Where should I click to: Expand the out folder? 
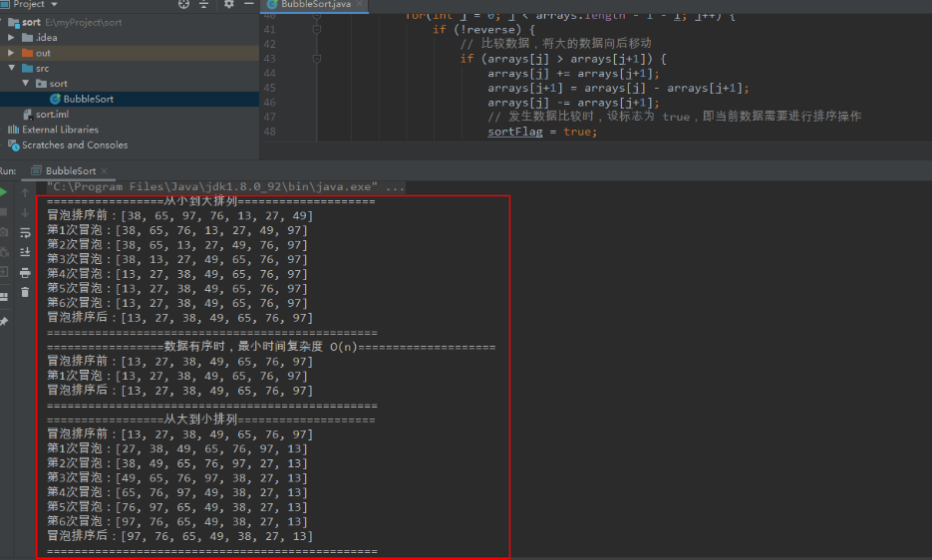pyautogui.click(x=11, y=53)
